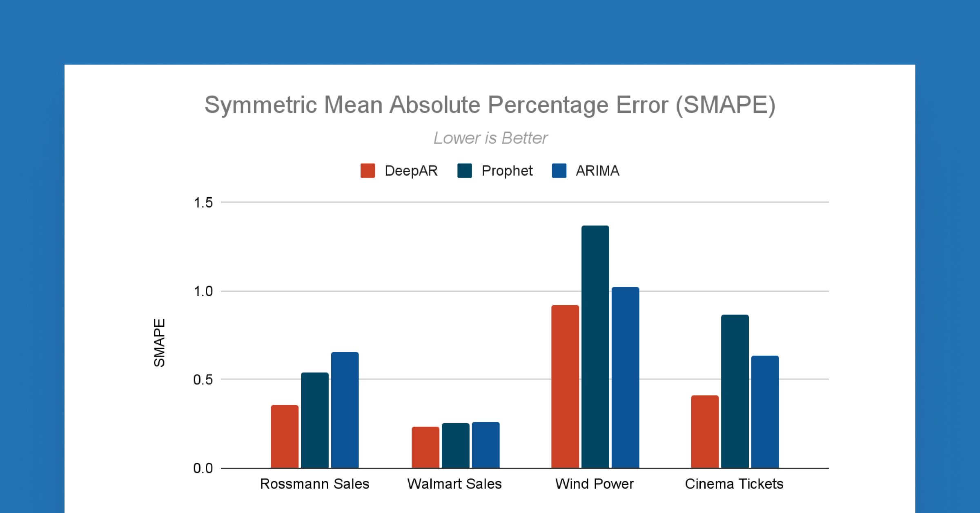
Task: Click the 1.5 tick label on y-axis
Action: (x=203, y=203)
